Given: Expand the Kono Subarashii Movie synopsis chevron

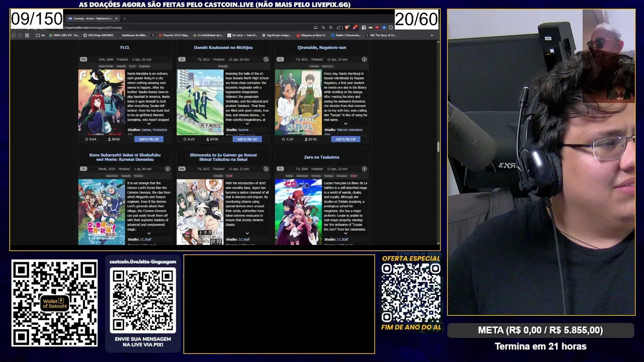Looking at the screenshot, I should pos(149,233).
